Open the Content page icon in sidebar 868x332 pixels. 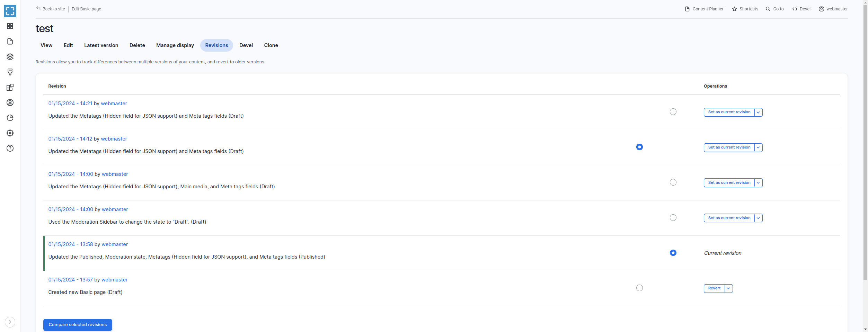pyautogui.click(x=10, y=42)
